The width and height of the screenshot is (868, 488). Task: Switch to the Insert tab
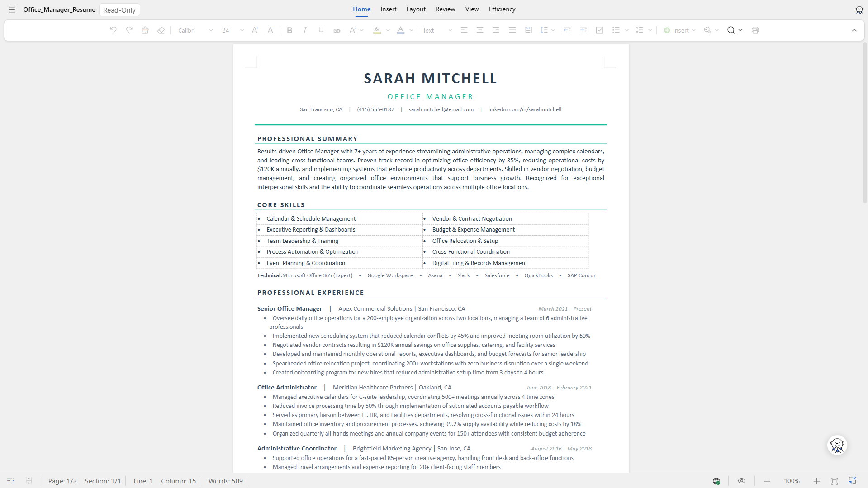click(x=389, y=9)
